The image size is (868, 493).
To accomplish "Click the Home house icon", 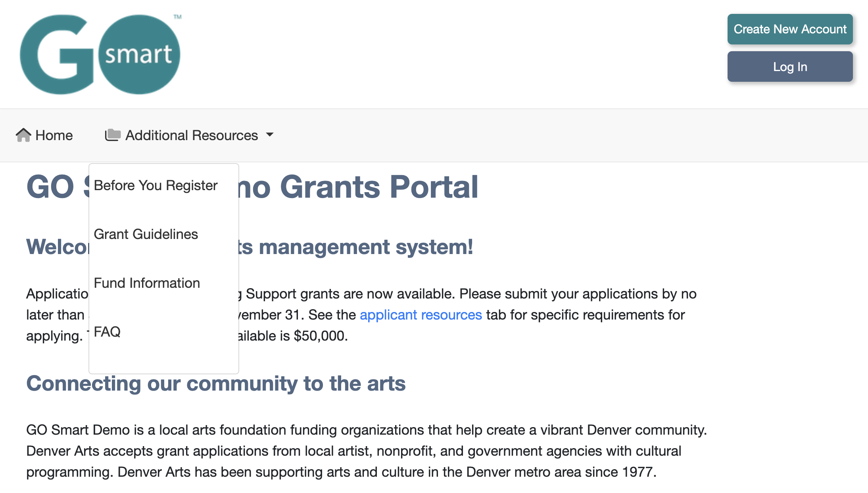I will coord(23,135).
